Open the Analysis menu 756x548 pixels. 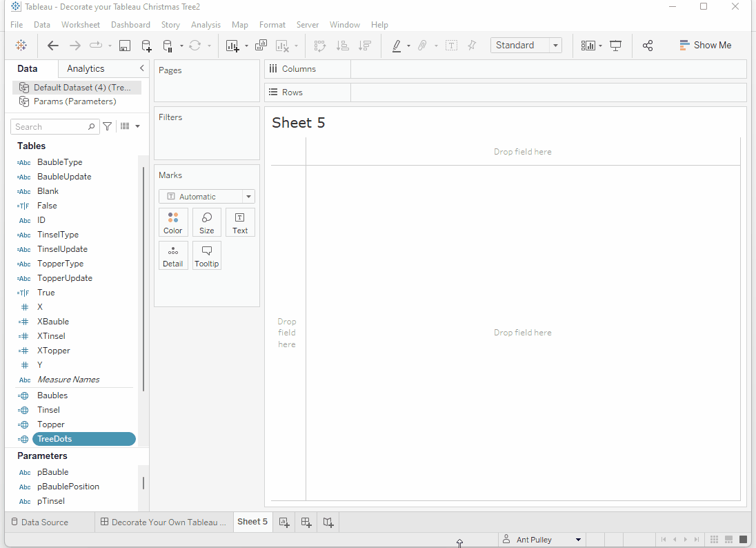pos(206,25)
